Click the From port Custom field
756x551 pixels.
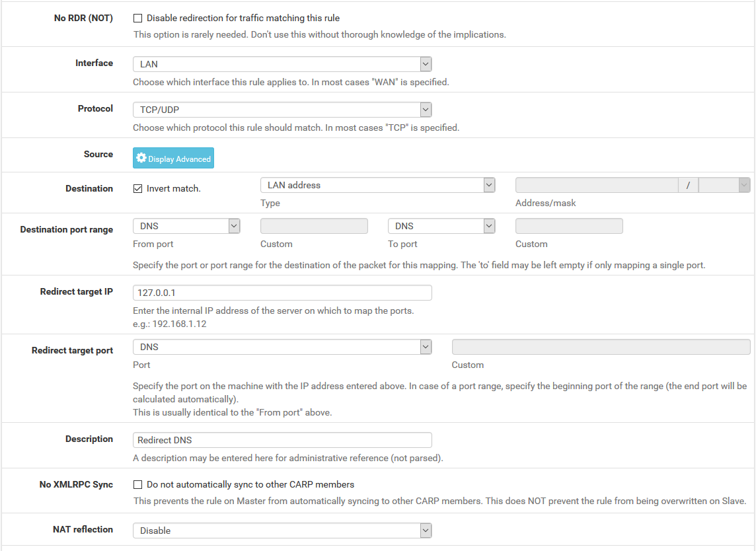314,226
